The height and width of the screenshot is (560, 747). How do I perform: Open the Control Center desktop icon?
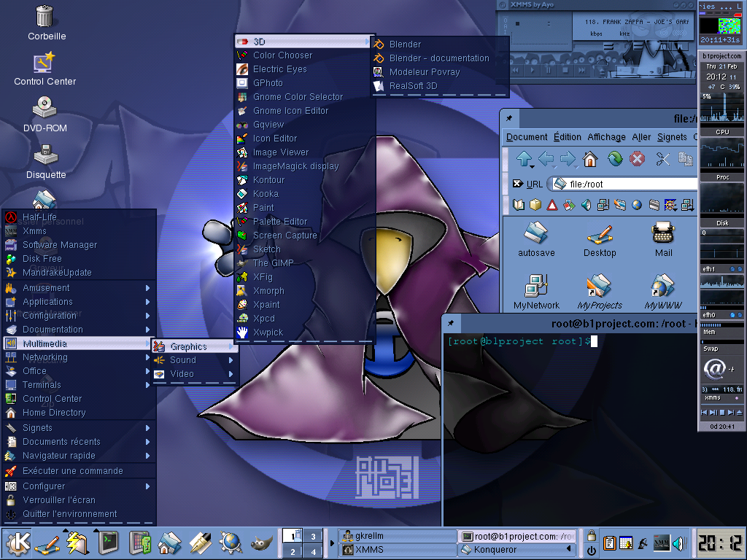tap(44, 63)
